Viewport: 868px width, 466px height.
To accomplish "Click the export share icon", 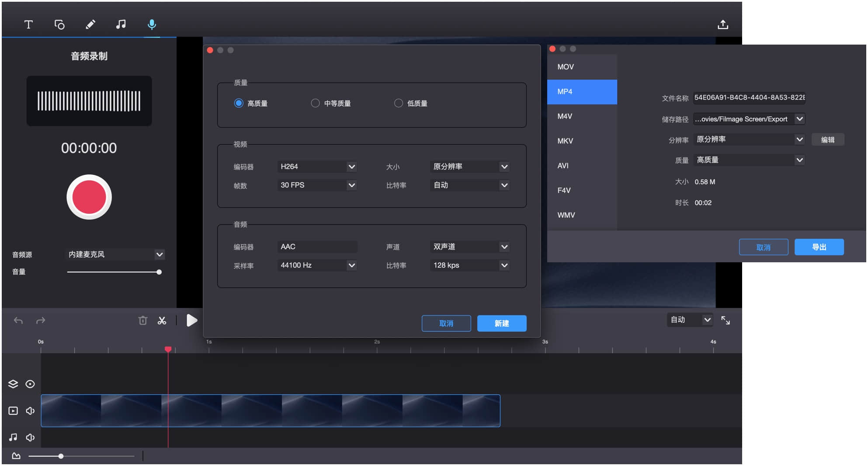I will (x=722, y=25).
